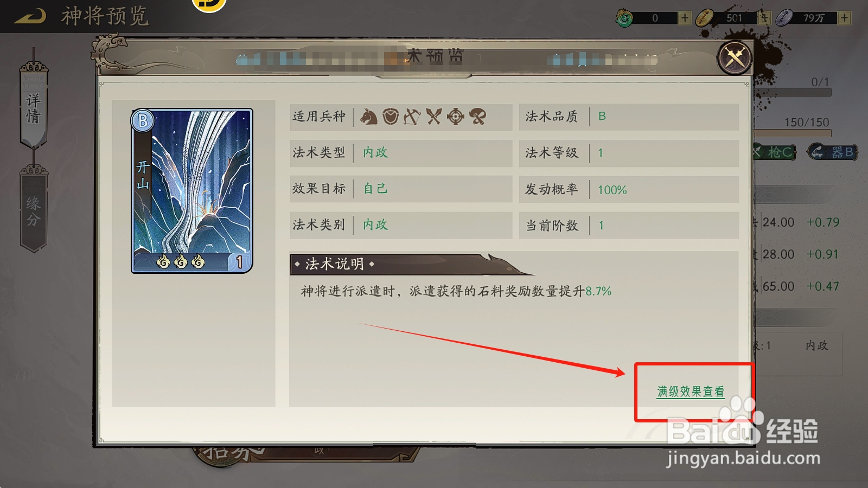Switch to the 详情 side tab
Viewport: 868px width, 488px height.
(34, 107)
